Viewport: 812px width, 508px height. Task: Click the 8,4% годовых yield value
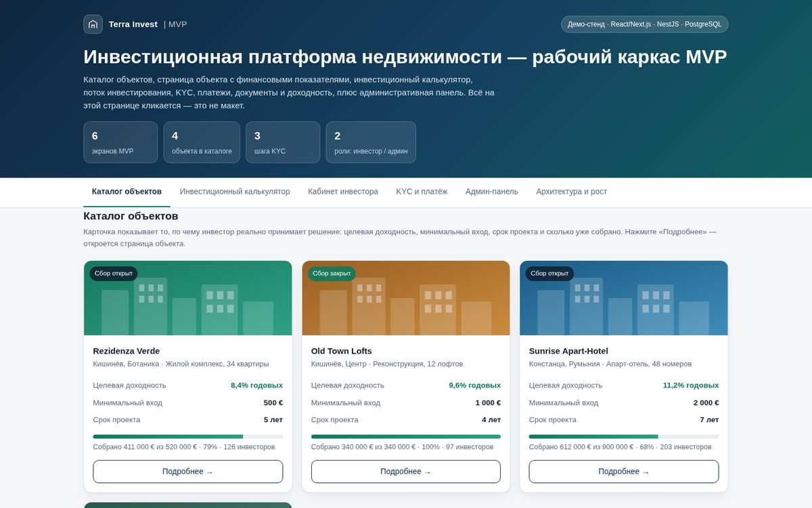click(256, 385)
